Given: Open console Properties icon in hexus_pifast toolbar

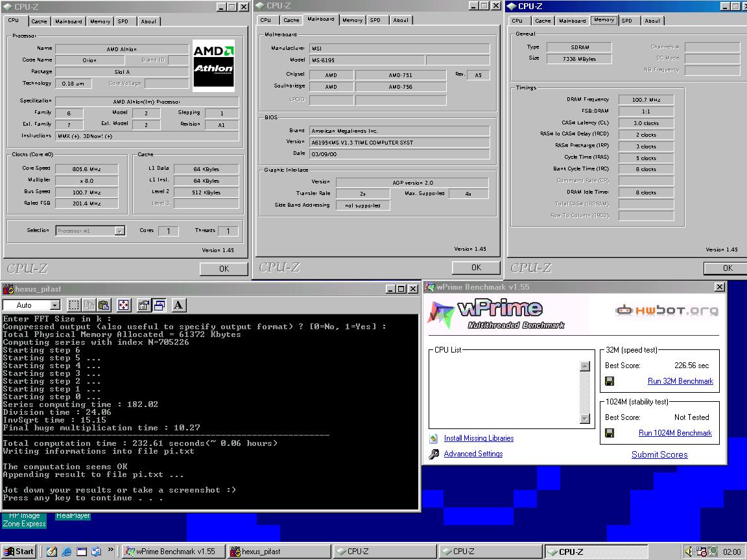Looking at the screenshot, I should click(143, 305).
